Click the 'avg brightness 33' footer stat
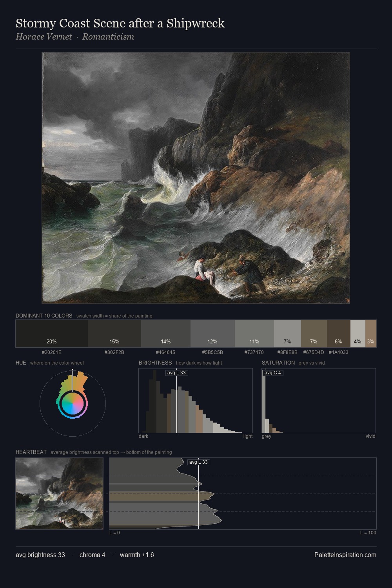Screen dimensions: 392x588 (x=40, y=555)
